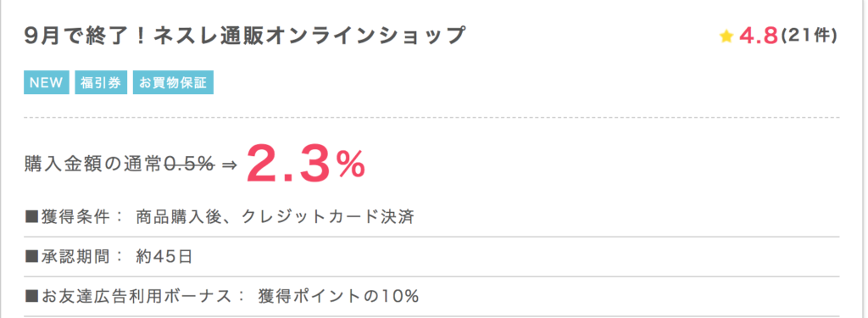Screen dimensions: 868x318
Task: Click the 2.3% reward rate
Action: tap(305, 164)
